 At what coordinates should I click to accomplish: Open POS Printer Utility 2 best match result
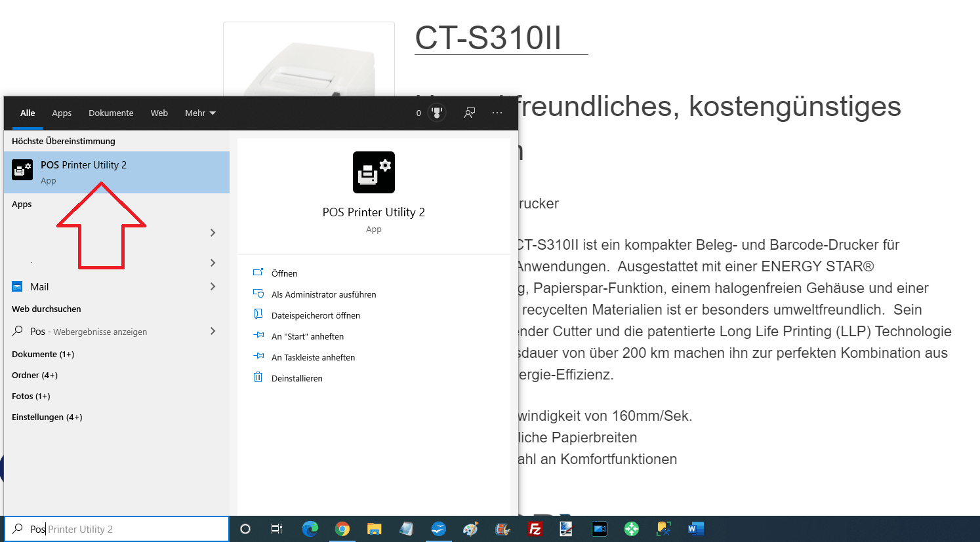click(117, 172)
